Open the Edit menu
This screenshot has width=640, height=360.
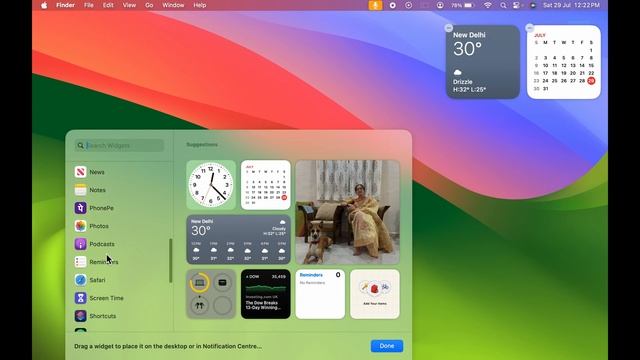[x=108, y=5]
